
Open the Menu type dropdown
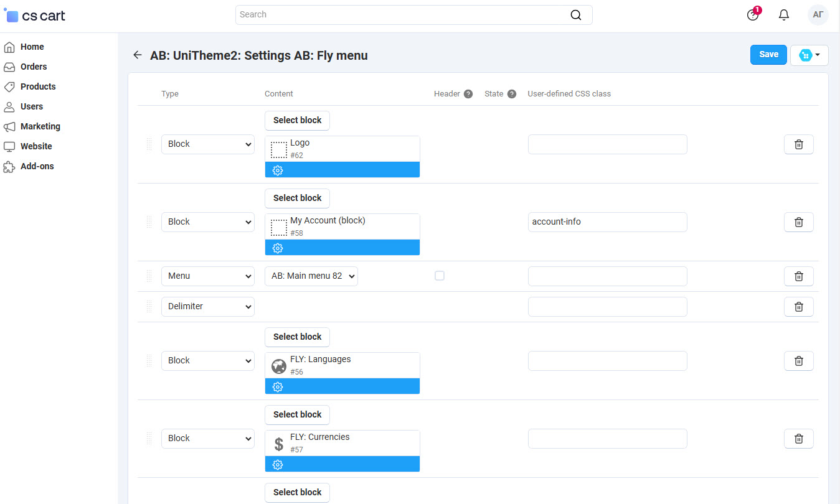point(208,276)
